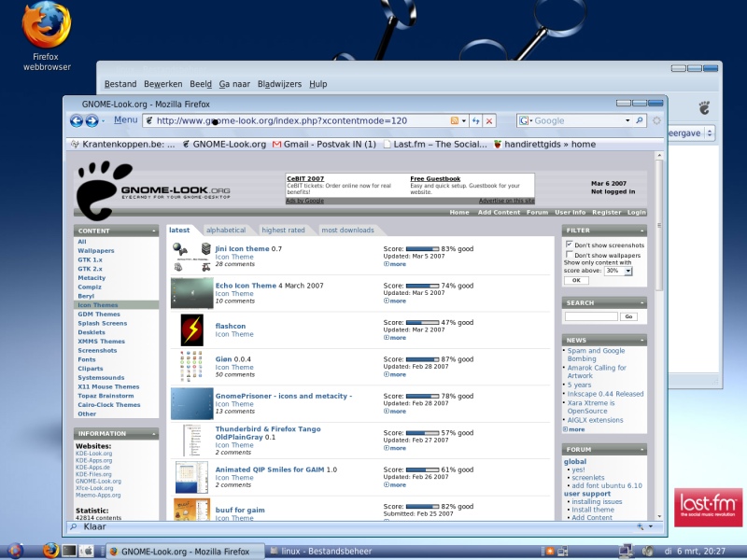Open the Ubuntu main menu in panel
Image resolution: width=747 pixels, height=560 pixels.
coord(15,551)
